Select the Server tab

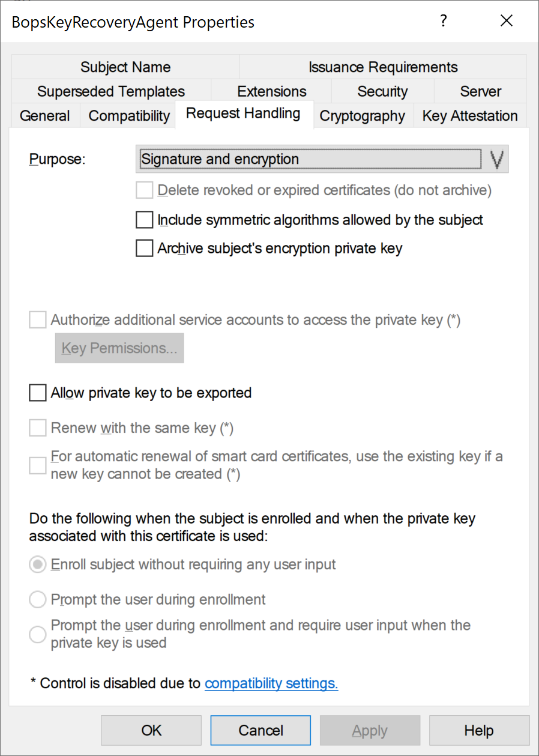(x=480, y=91)
